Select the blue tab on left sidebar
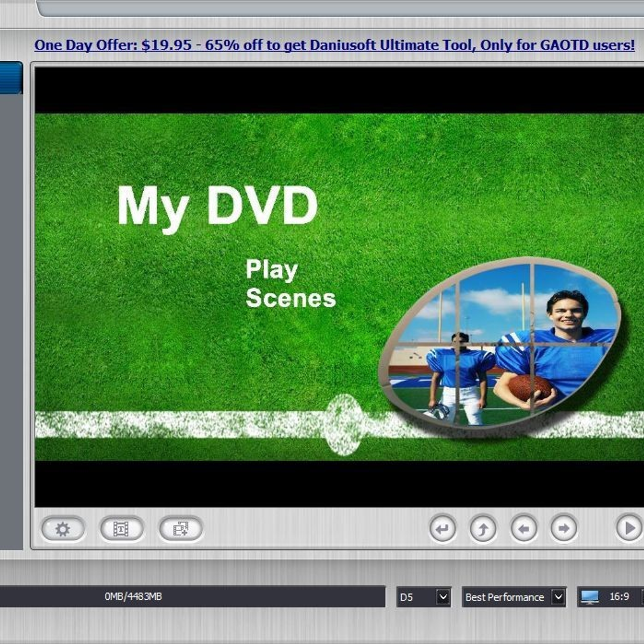644x644 pixels. pos(11,78)
